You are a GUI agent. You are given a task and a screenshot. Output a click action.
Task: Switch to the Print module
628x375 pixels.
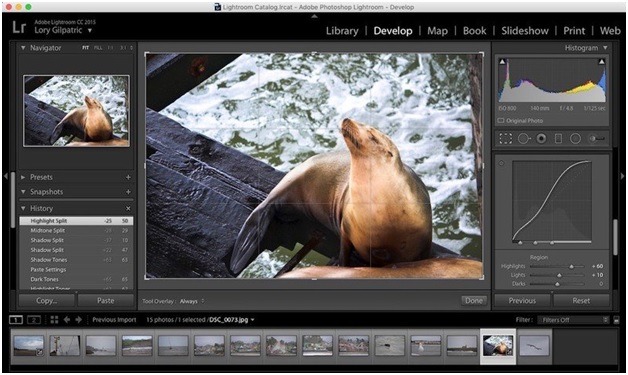pyautogui.click(x=574, y=31)
